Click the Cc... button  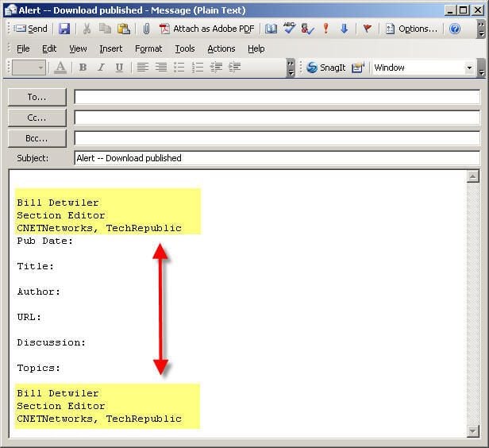(37, 118)
